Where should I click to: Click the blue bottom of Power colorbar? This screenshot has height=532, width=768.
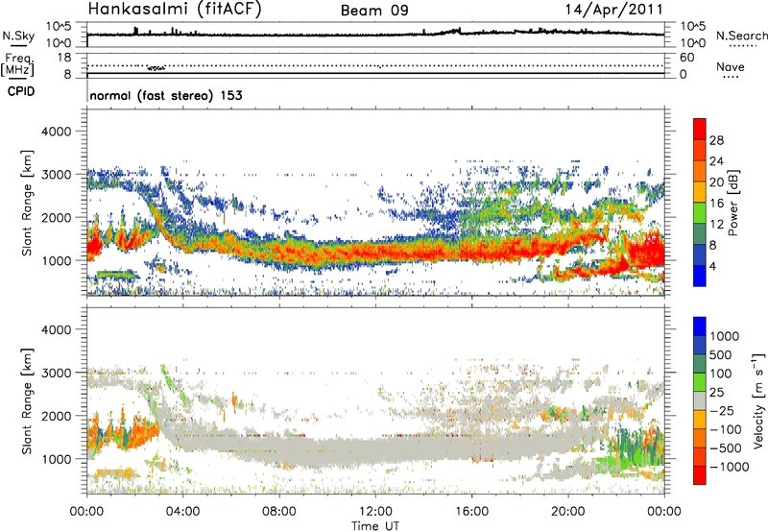[700, 277]
